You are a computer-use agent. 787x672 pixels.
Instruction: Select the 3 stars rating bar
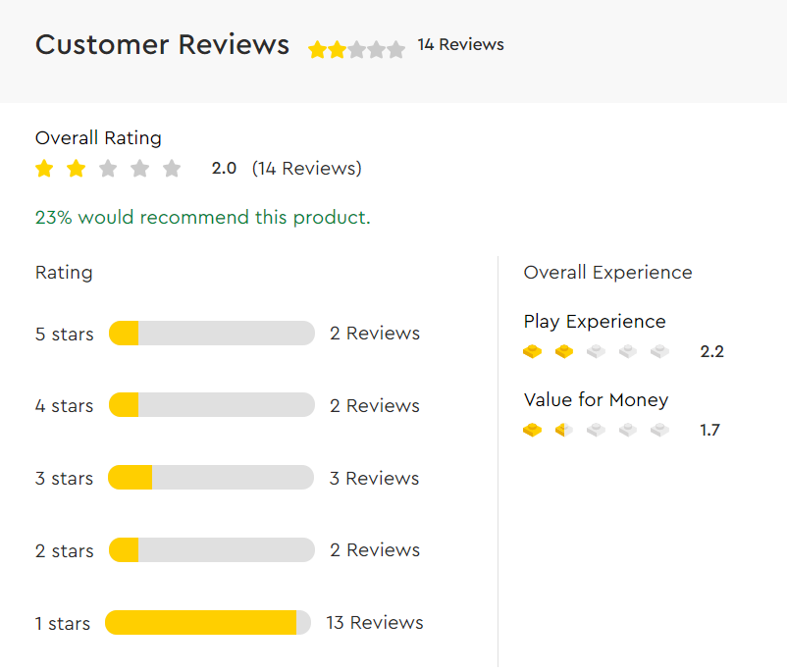pyautogui.click(x=211, y=478)
